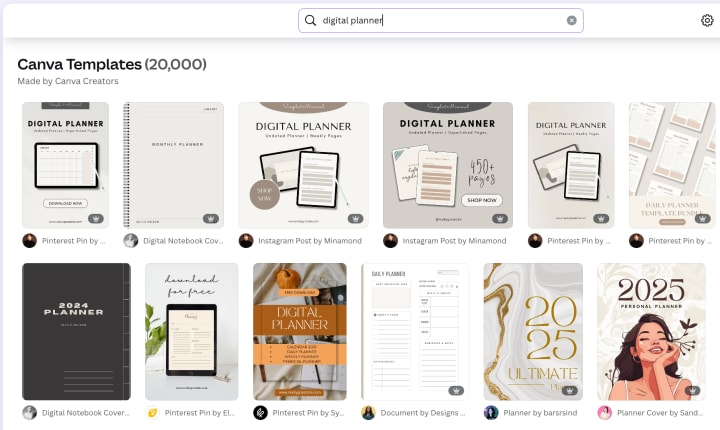Open the download for free tablet template
The width and height of the screenshot is (720, 430).
click(191, 331)
